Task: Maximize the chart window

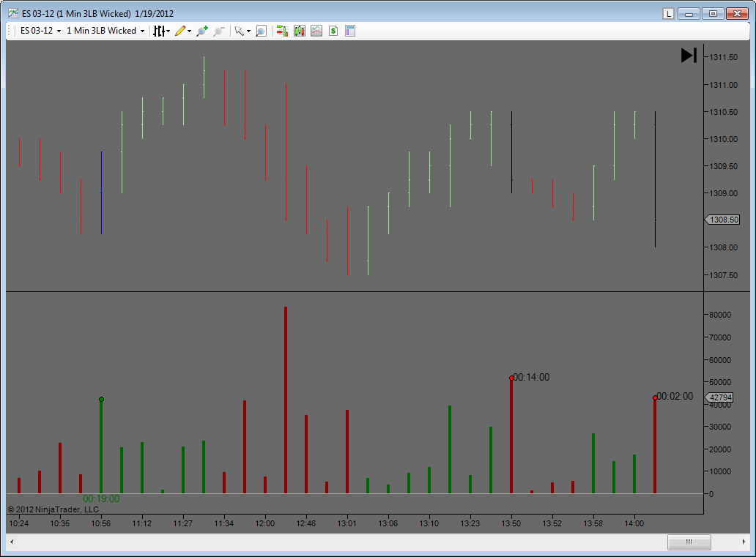Action: tap(713, 14)
